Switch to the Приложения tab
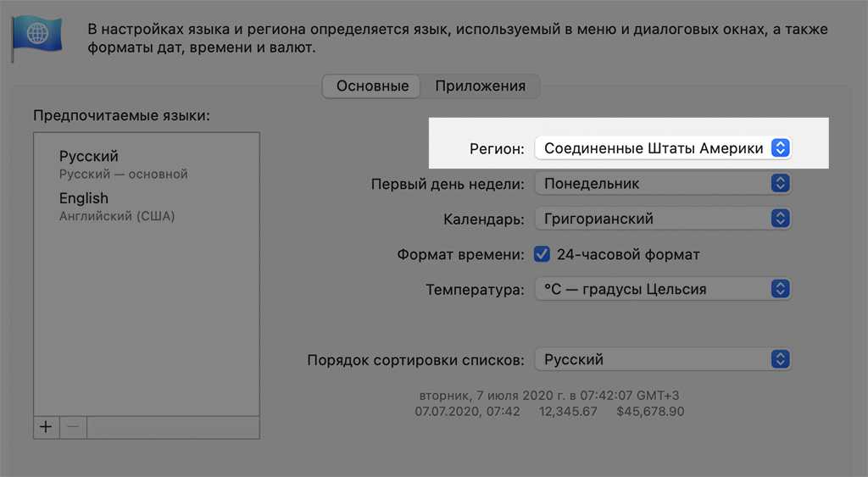The image size is (868, 477). point(480,86)
